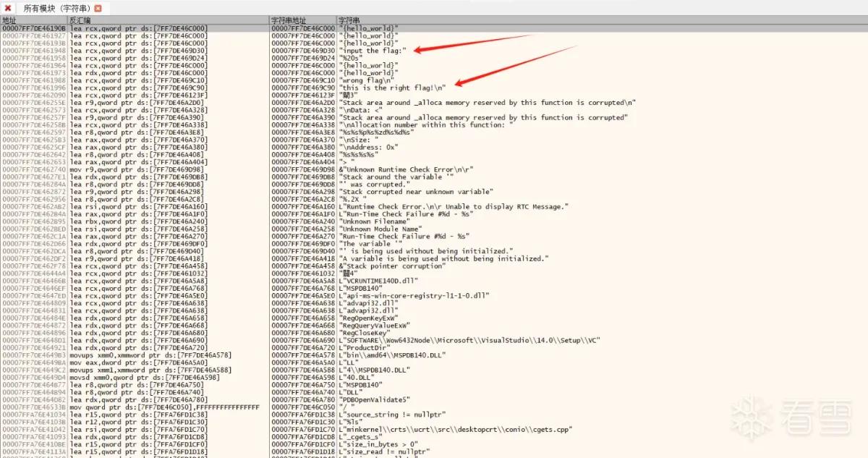The width and height of the screenshot is (868, 458).
Task: Select the L"DLL" string
Action: 350,392
